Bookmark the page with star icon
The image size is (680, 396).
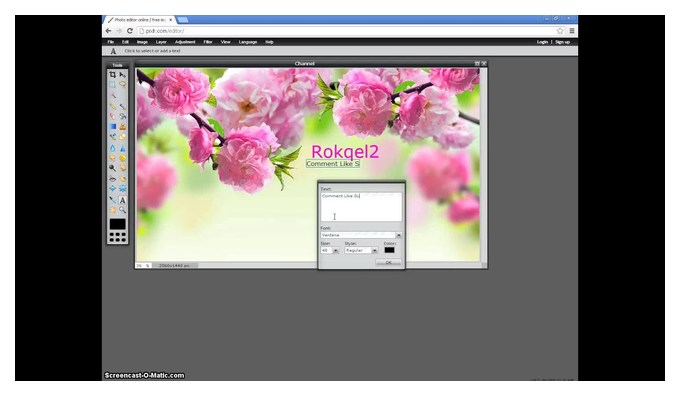coord(560,31)
